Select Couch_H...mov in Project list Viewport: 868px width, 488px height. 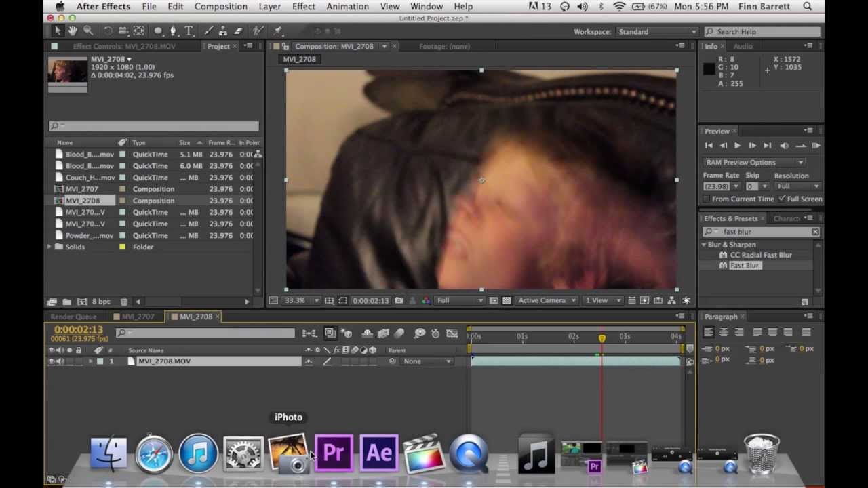tap(90, 178)
